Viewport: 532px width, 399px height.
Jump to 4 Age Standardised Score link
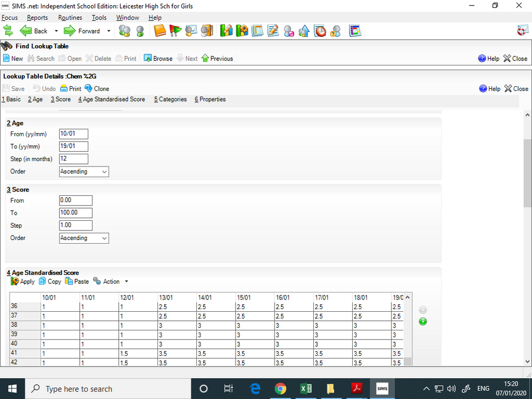coord(112,99)
